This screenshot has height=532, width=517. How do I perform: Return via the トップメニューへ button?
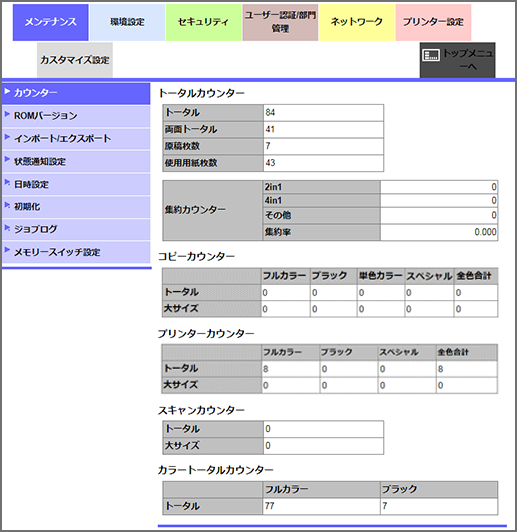pyautogui.click(x=457, y=60)
